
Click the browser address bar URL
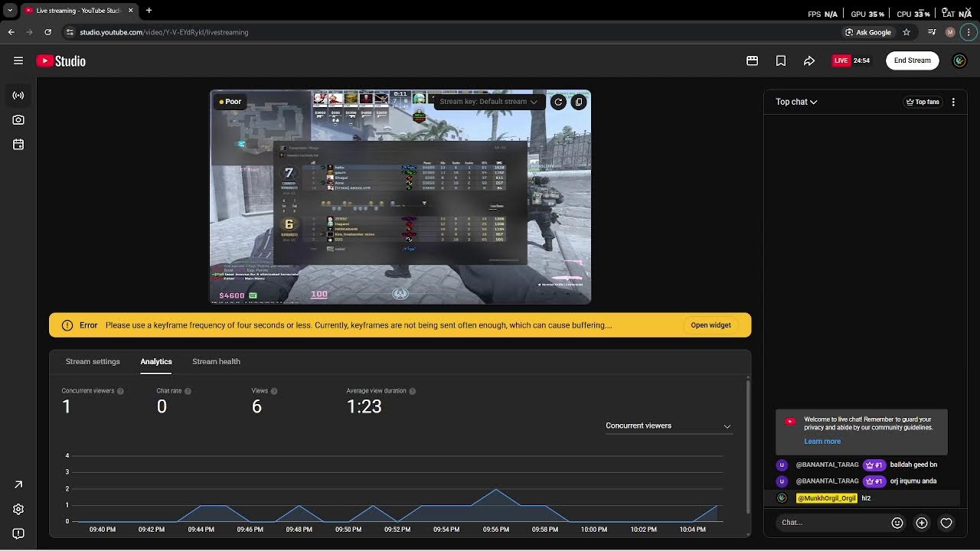[164, 32]
